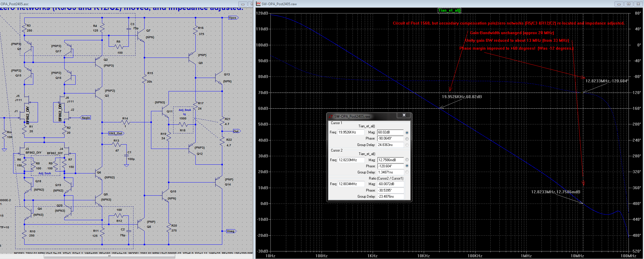Click red note 'Gain-Bandwidth unchanged'
Viewport: 644px width, 259px height.
click(x=512, y=33)
